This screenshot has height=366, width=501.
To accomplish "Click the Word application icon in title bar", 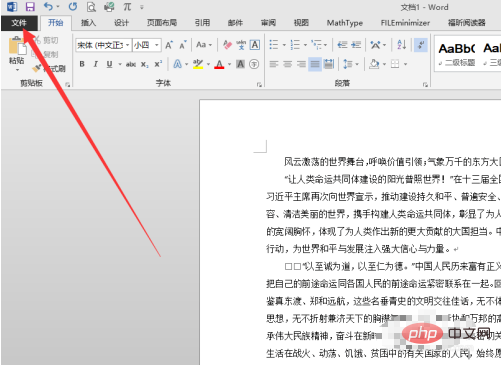I will click(12, 6).
